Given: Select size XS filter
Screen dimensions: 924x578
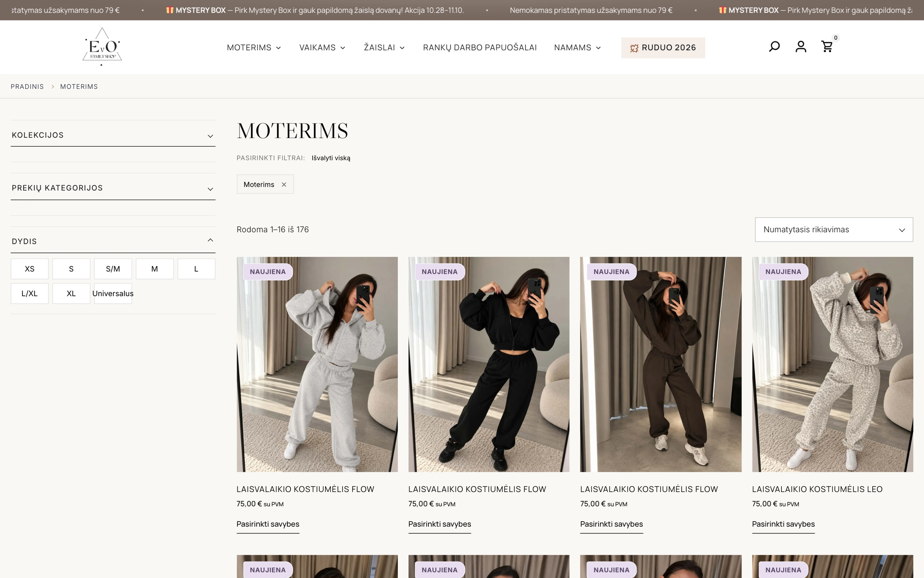Looking at the screenshot, I should pyautogui.click(x=30, y=269).
